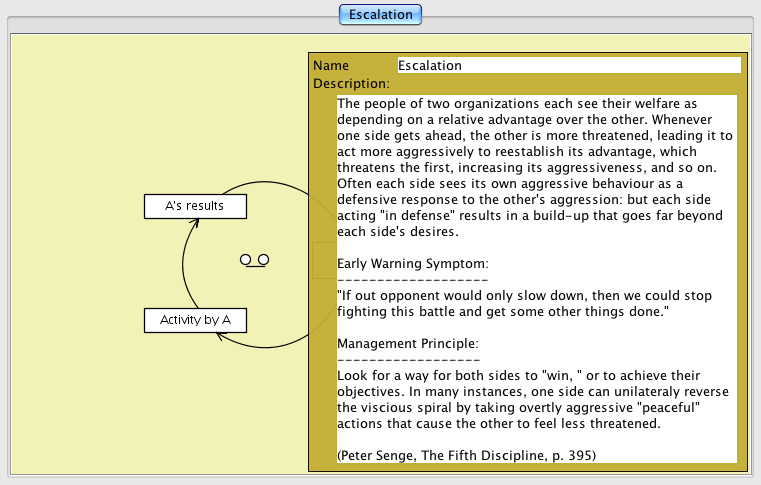
Task: Click the arrowhead pointing into Activity by A
Action: (219, 336)
